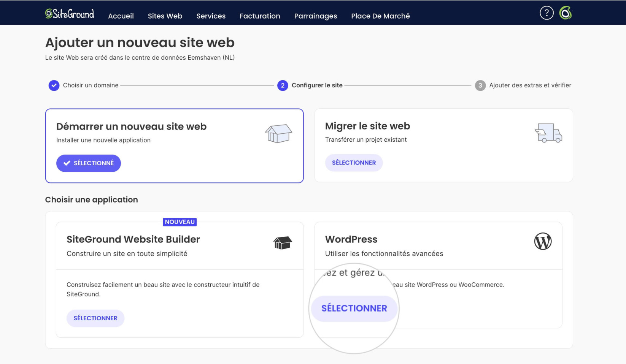The width and height of the screenshot is (626, 364).
Task: Click 'Installer une nouvelle application' text
Action: pos(103,140)
